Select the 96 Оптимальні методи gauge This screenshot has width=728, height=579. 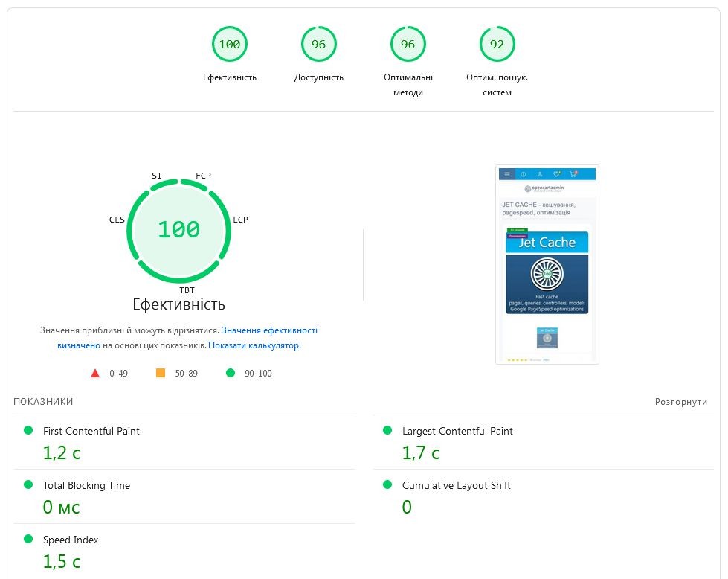pyautogui.click(x=408, y=44)
